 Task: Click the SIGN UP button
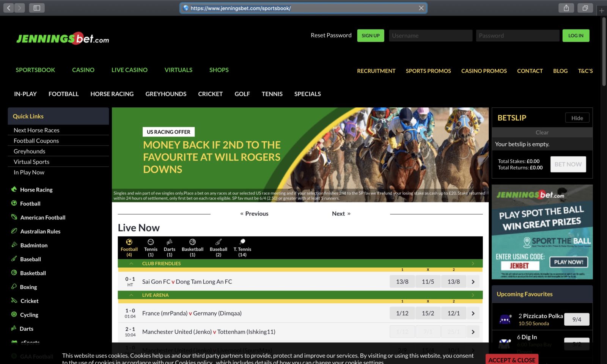(370, 35)
